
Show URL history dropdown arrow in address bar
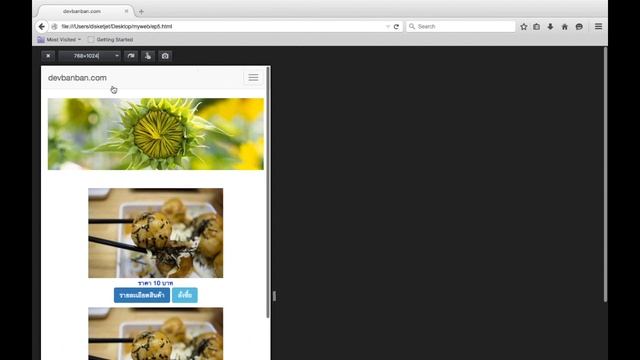(x=387, y=27)
